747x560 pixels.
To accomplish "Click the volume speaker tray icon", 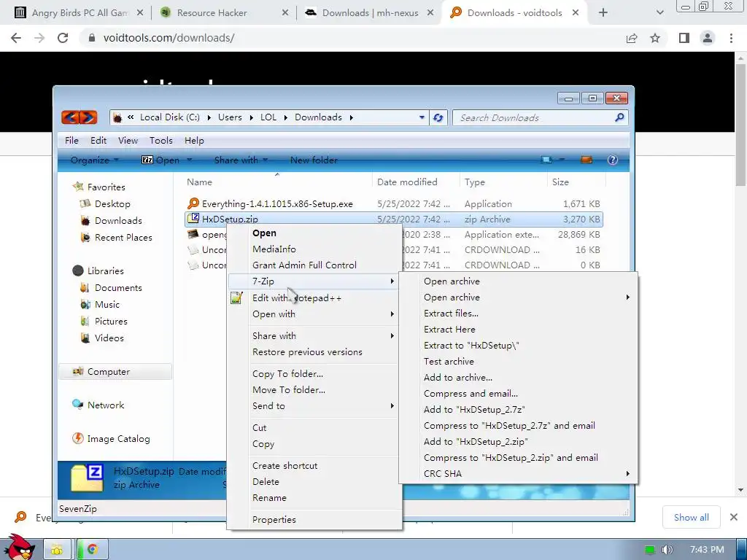I will point(667,550).
